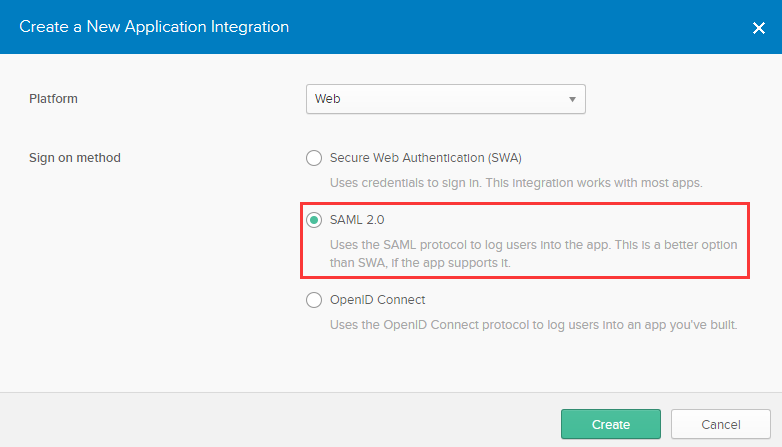This screenshot has width=782, height=447.
Task: Select the Secure Web Authentication radio button
Action: pyautogui.click(x=314, y=158)
